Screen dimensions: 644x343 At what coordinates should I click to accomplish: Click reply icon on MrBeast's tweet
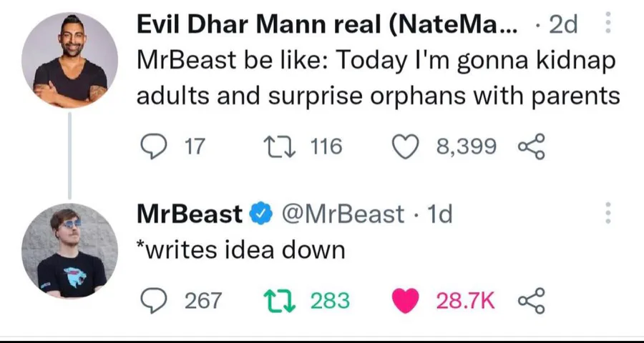tap(151, 301)
